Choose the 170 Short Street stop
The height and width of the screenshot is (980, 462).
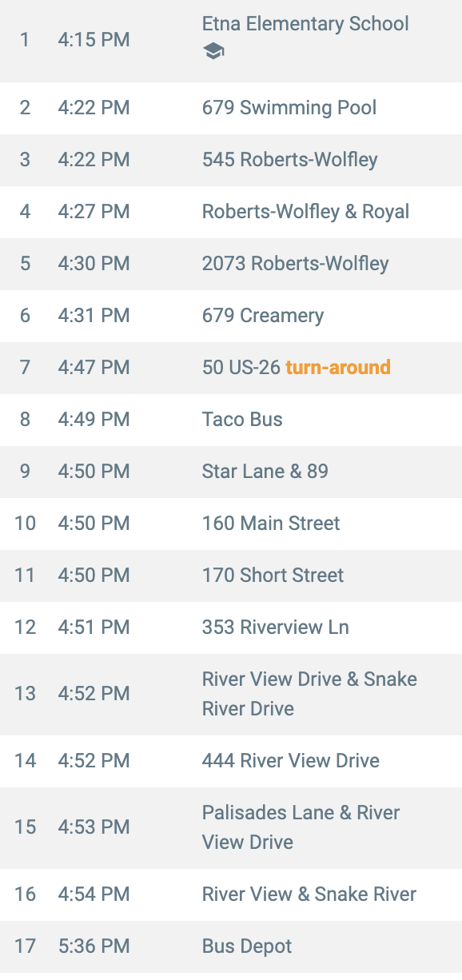(x=231, y=576)
